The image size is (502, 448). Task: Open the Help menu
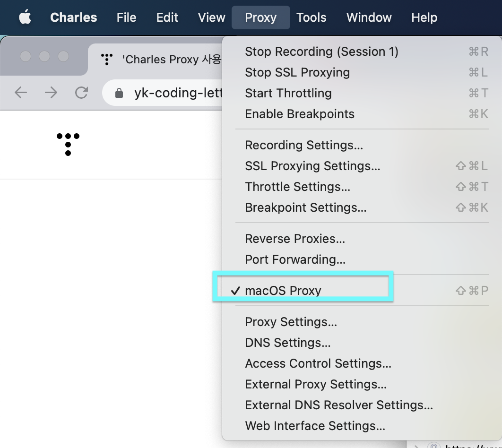[x=424, y=17]
